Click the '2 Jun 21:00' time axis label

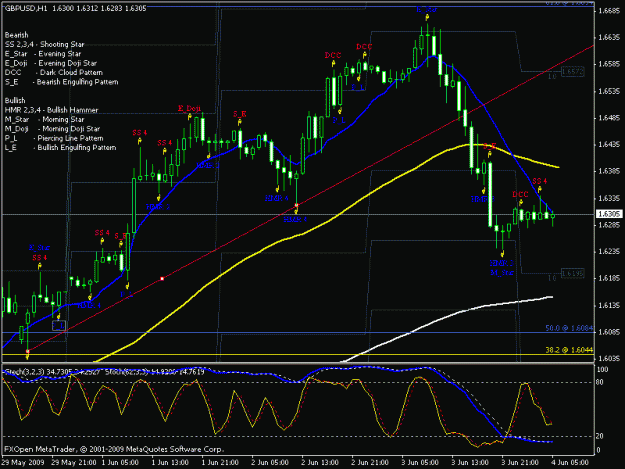[370, 463]
